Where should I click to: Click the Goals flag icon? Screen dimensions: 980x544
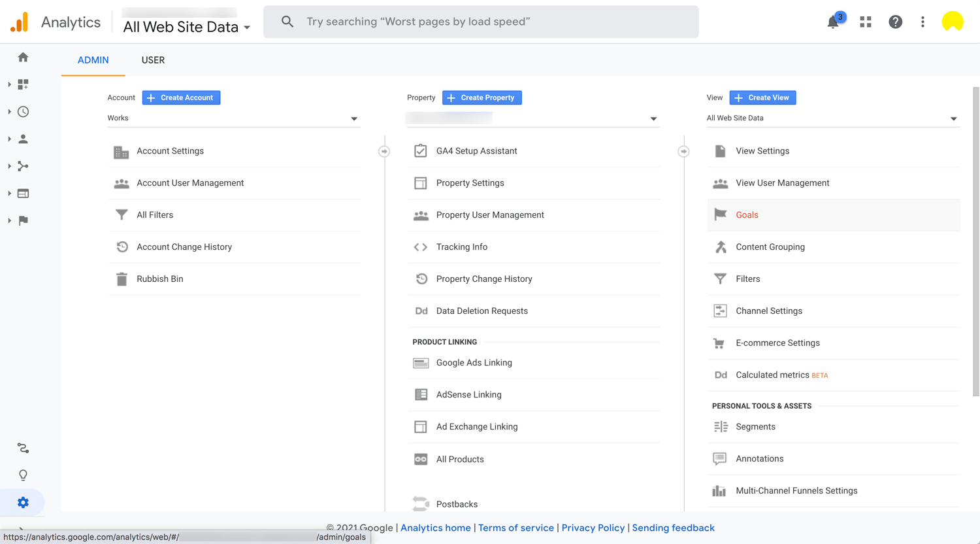[720, 214]
